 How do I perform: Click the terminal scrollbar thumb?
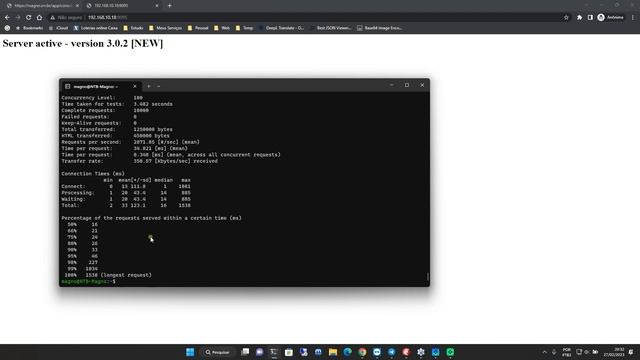[428, 277]
